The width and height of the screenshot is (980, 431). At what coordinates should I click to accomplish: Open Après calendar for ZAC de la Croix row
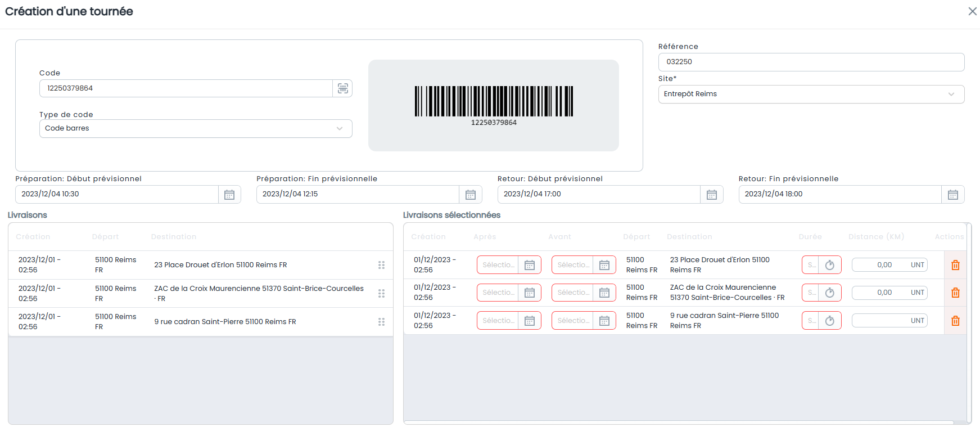coord(530,293)
